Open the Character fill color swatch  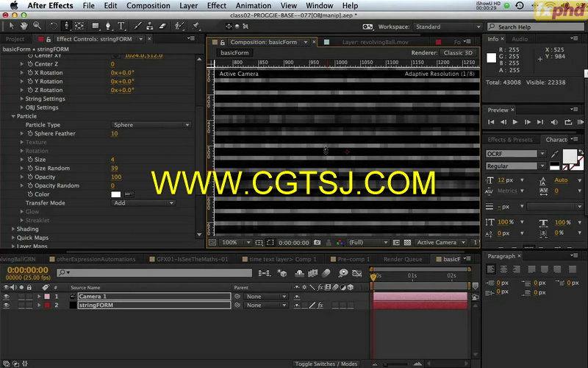(x=570, y=156)
